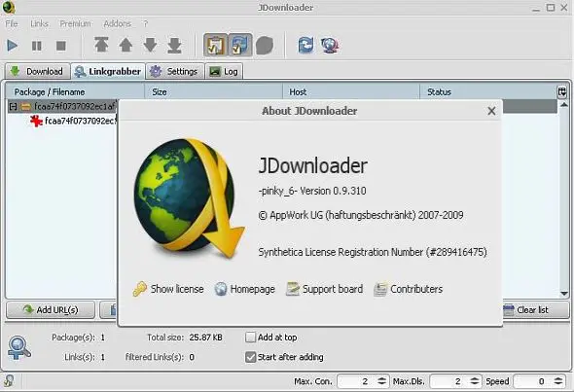Open the Premium menu
This screenshot has width=574, height=392.
click(x=76, y=23)
